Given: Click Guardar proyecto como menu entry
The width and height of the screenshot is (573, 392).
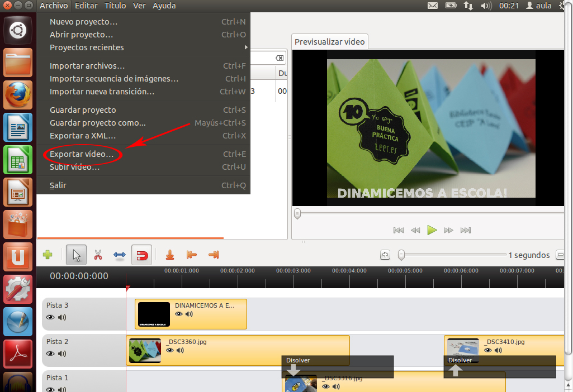Looking at the screenshot, I should pos(98,123).
